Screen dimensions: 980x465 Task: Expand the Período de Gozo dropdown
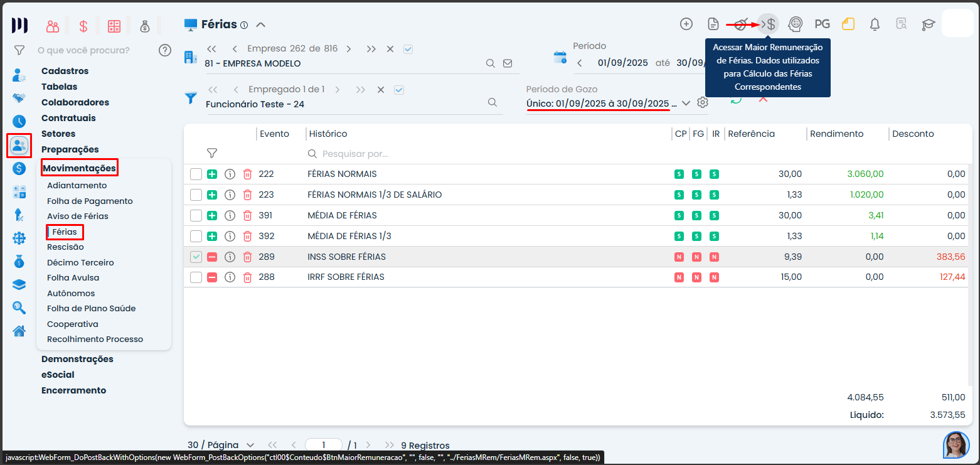(x=686, y=103)
